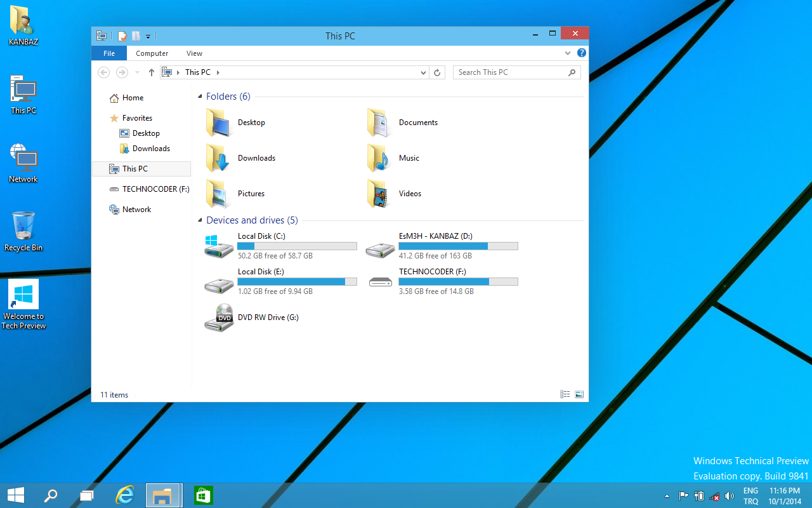812x508 pixels.
Task: Open the Music folder icon
Action: point(378,158)
